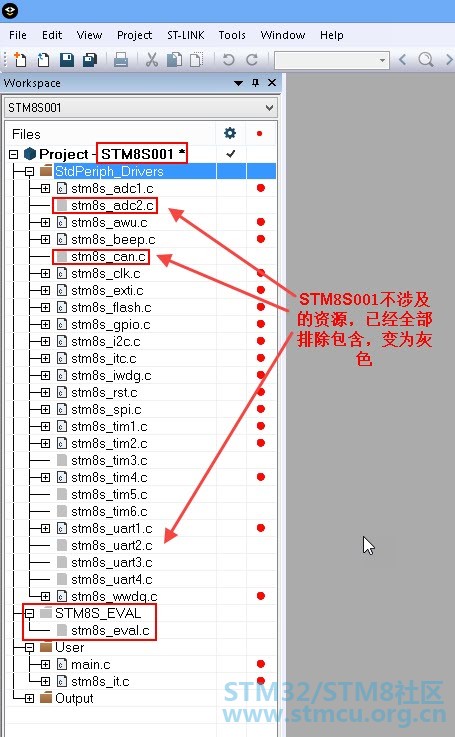Click the Paste toolbar icon
This screenshot has height=737, width=455.
[x=196, y=60]
